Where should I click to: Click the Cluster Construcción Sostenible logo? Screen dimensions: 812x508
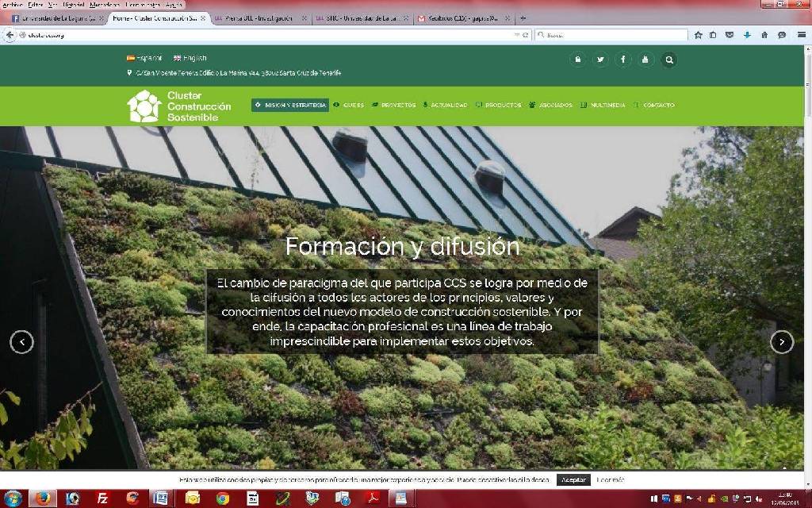[179, 106]
